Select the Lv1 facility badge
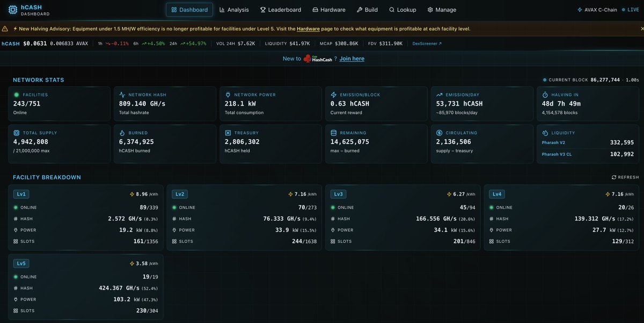This screenshot has height=323, width=644. coord(21,194)
